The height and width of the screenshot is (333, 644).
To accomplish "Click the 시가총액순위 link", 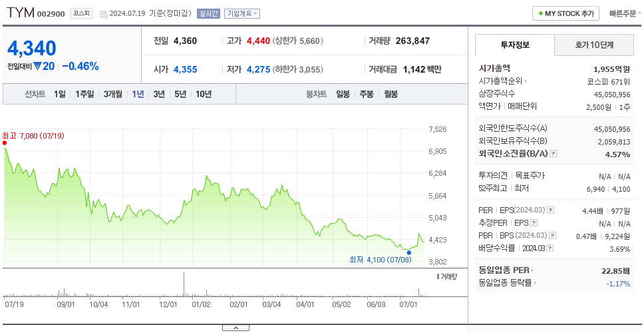I will tap(500, 81).
